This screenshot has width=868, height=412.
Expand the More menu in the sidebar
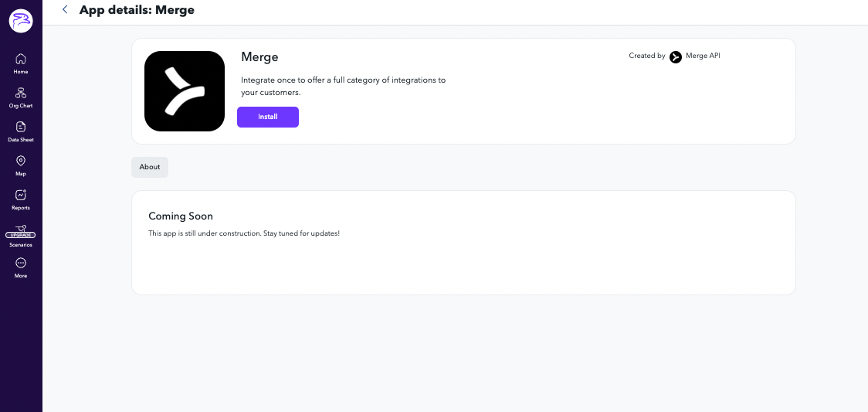(x=21, y=267)
